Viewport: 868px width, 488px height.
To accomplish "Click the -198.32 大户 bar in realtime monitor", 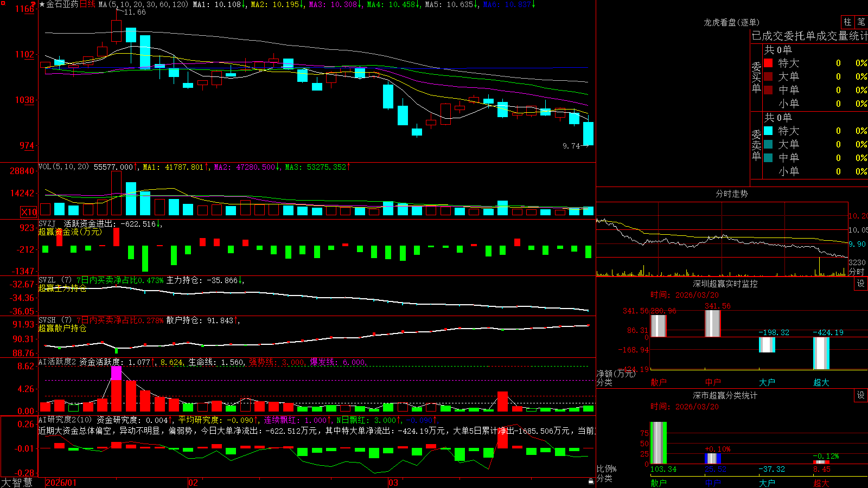I will (767, 345).
